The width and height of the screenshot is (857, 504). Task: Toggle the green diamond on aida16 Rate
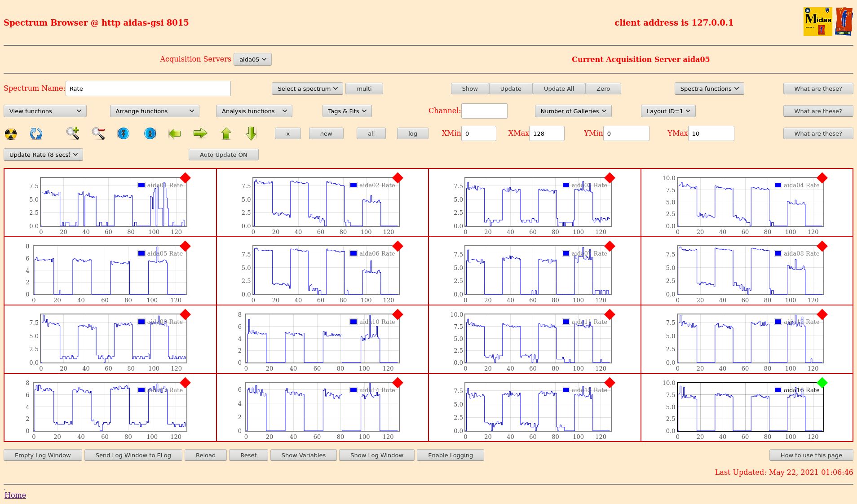[822, 383]
